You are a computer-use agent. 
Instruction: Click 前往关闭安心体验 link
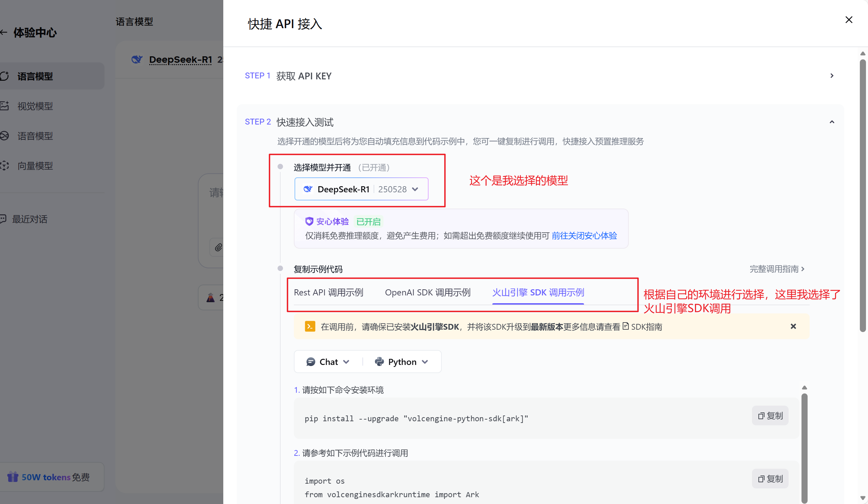pos(584,236)
